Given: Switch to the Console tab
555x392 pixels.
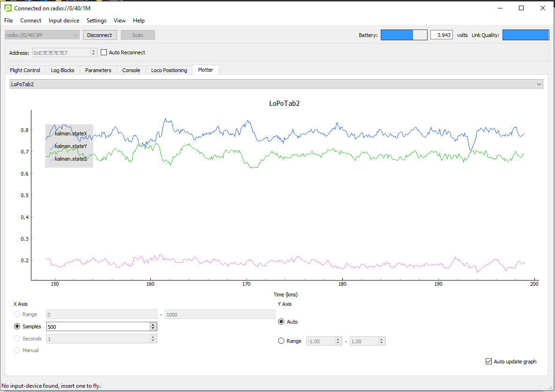Looking at the screenshot, I should (131, 70).
